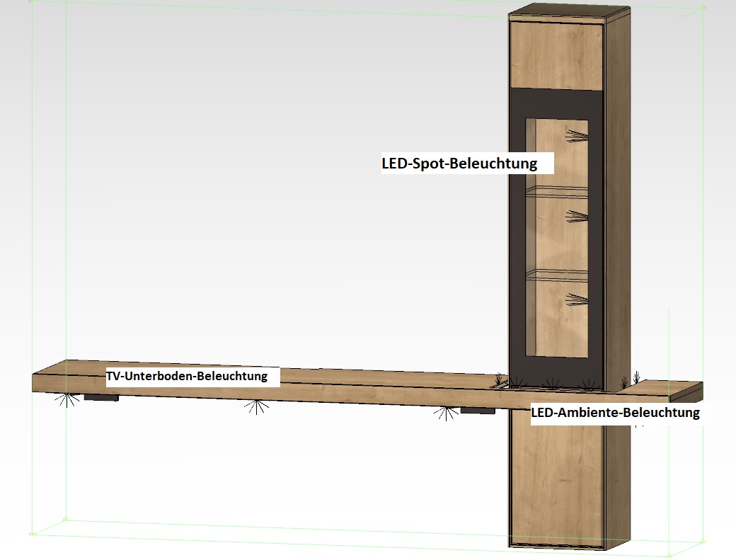The height and width of the screenshot is (560, 736).
Task: Click the leftmost light symbol under the TV shelf
Action: [67, 400]
